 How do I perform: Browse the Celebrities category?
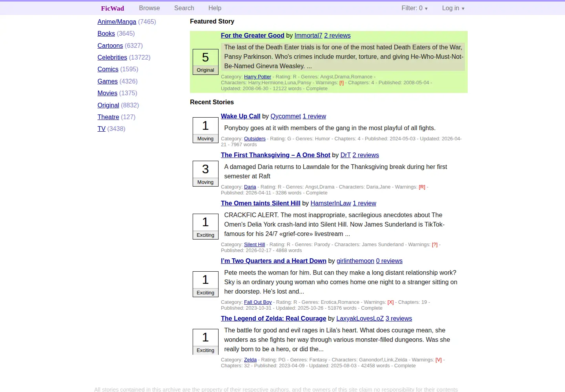[x=112, y=58]
